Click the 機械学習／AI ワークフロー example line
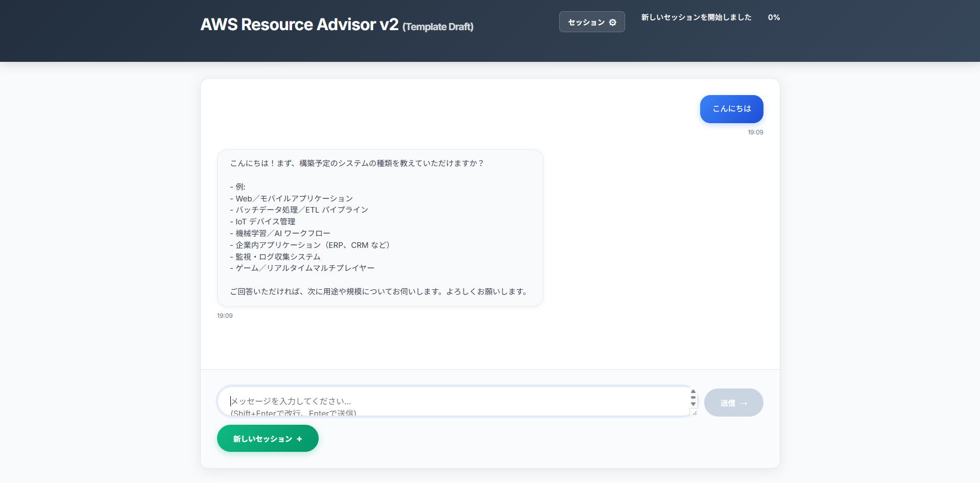The height and width of the screenshot is (483, 980). (x=282, y=233)
